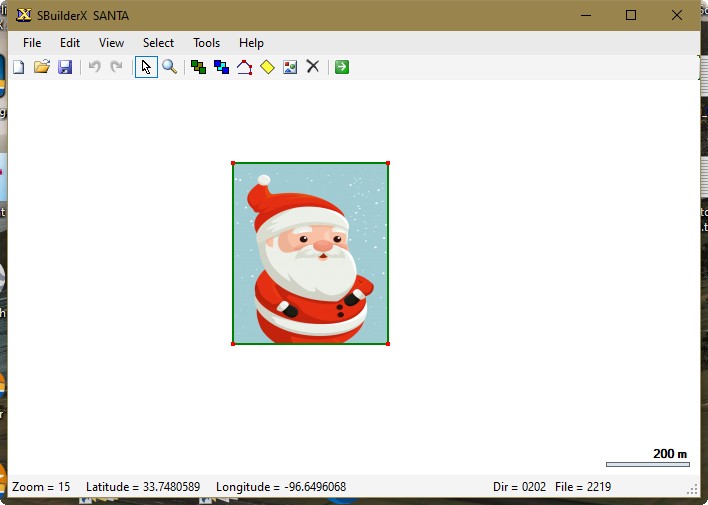708x505 pixels.
Task: Click the Redo arrow in toolbar
Action: [x=116, y=67]
